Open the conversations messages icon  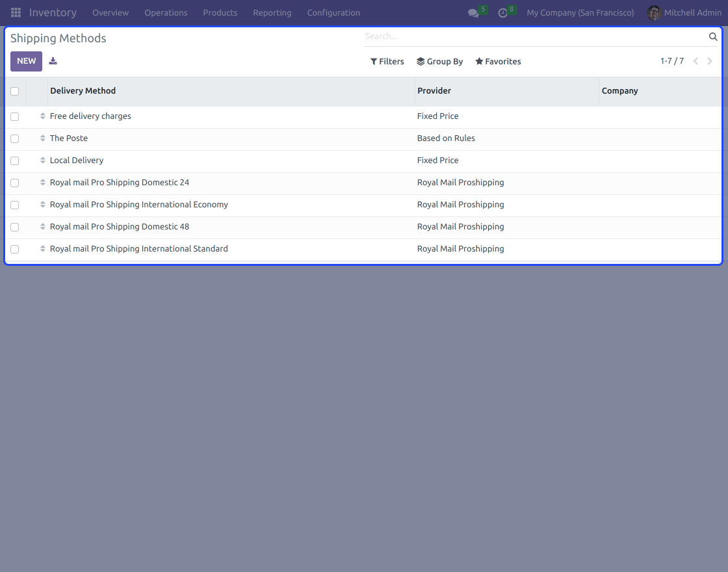(473, 13)
